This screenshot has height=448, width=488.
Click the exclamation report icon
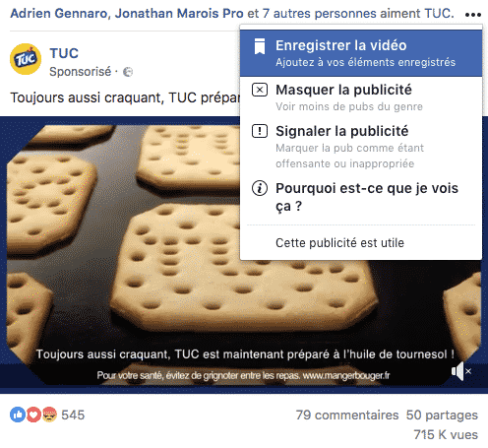(260, 131)
